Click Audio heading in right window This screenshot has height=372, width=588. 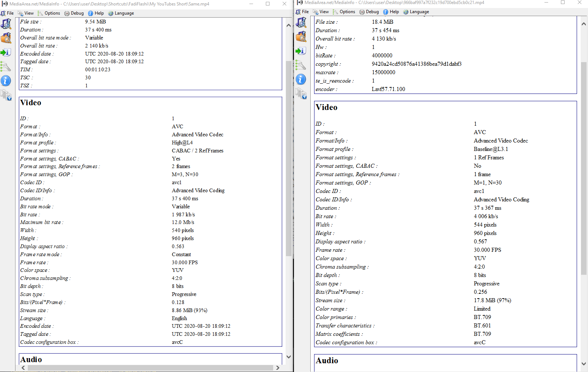(327, 361)
